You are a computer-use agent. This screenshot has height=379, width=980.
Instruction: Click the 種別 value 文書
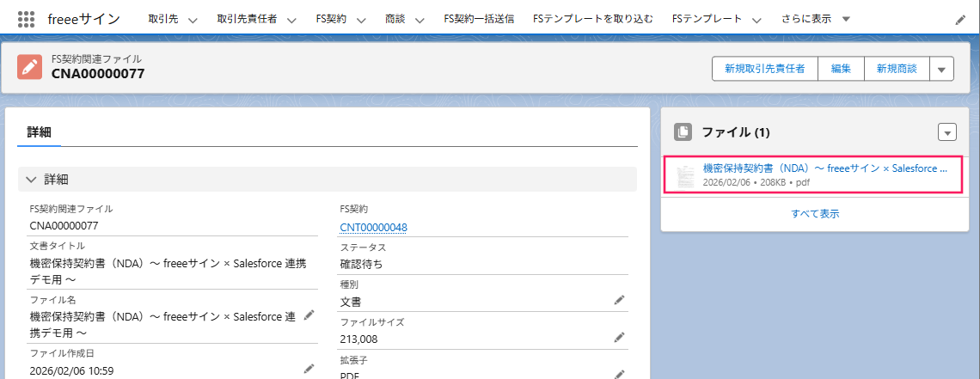click(351, 302)
